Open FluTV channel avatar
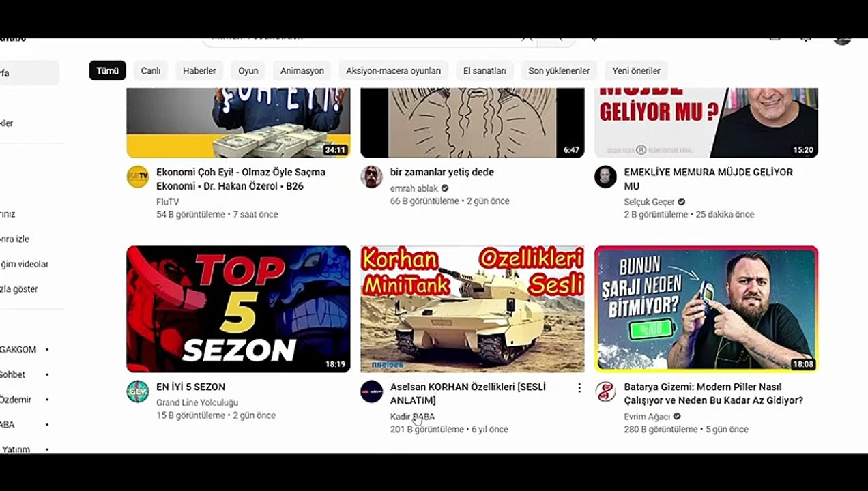The width and height of the screenshot is (868, 491). 138,177
